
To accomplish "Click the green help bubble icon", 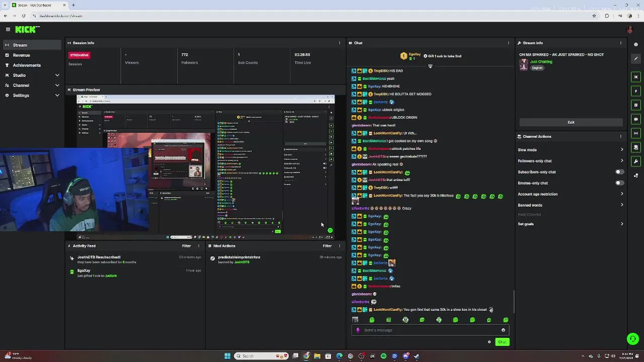I will (x=633, y=339).
